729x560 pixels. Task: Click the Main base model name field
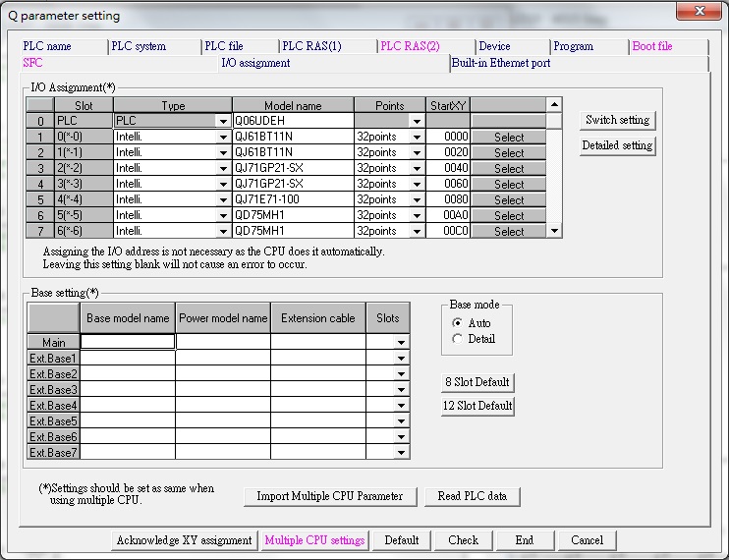[128, 343]
